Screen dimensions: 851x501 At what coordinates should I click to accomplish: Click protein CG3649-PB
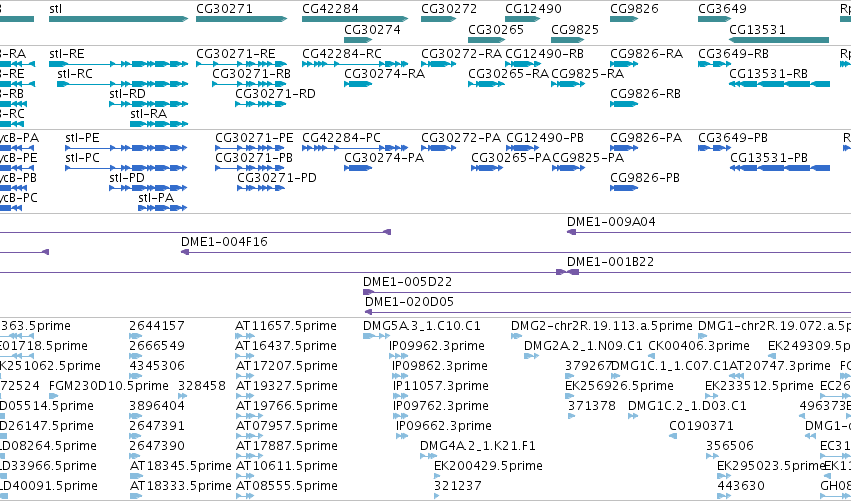[715, 148]
